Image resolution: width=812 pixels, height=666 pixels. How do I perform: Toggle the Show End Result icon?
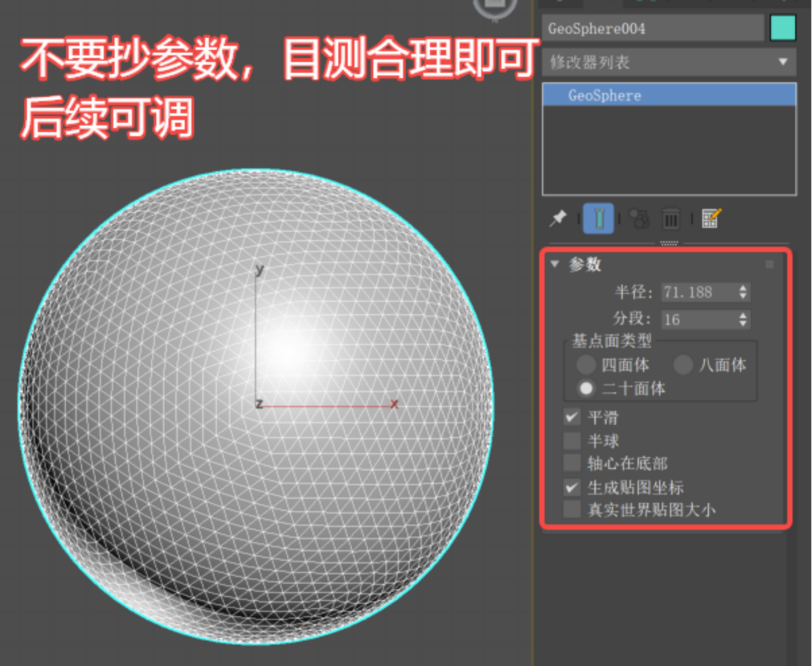pyautogui.click(x=598, y=219)
